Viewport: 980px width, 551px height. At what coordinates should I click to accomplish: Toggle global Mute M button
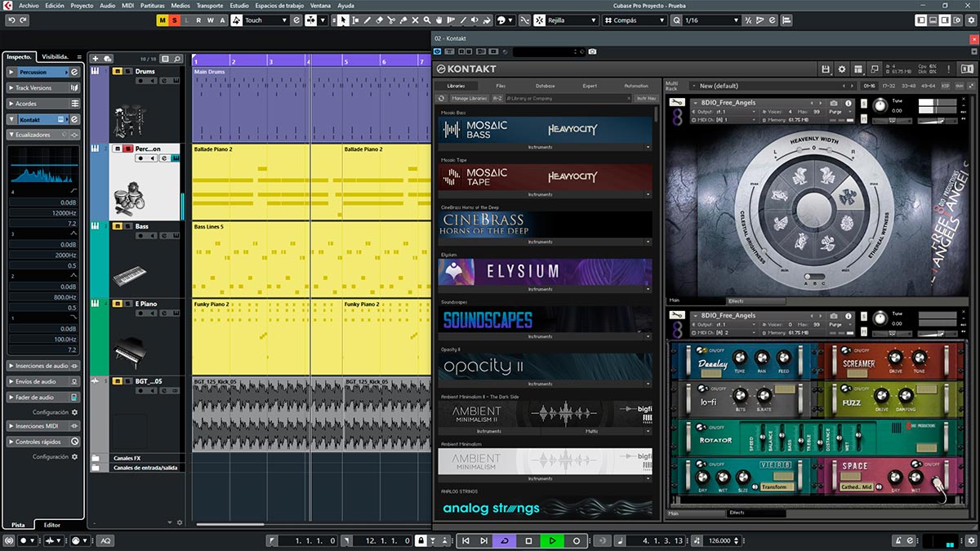coord(163,20)
